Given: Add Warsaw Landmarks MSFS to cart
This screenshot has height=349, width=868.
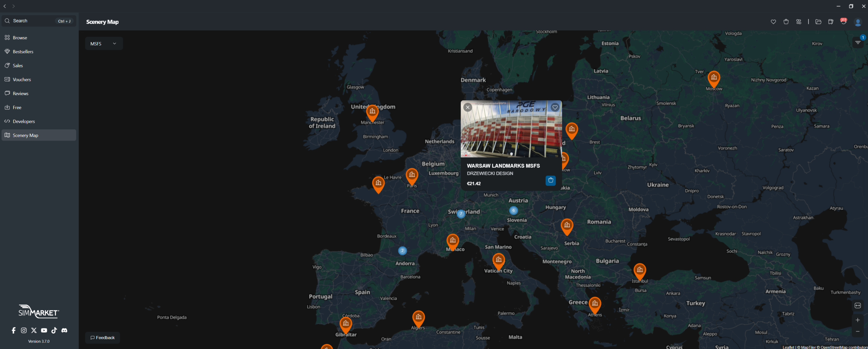Looking at the screenshot, I should point(550,180).
